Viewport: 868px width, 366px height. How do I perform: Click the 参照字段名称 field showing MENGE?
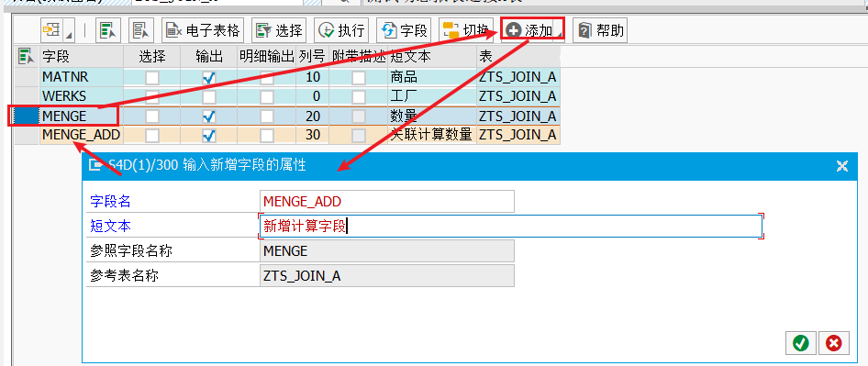(x=387, y=250)
